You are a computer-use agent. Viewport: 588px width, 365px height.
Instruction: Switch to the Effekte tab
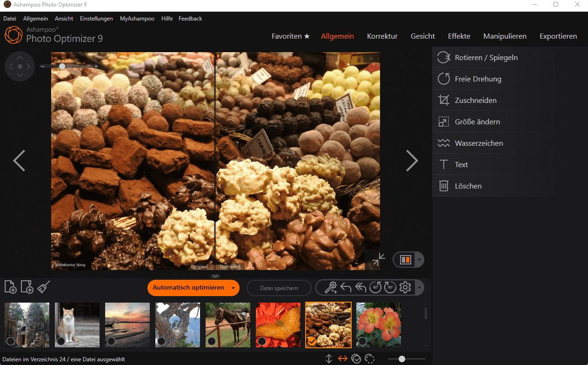pyautogui.click(x=459, y=36)
